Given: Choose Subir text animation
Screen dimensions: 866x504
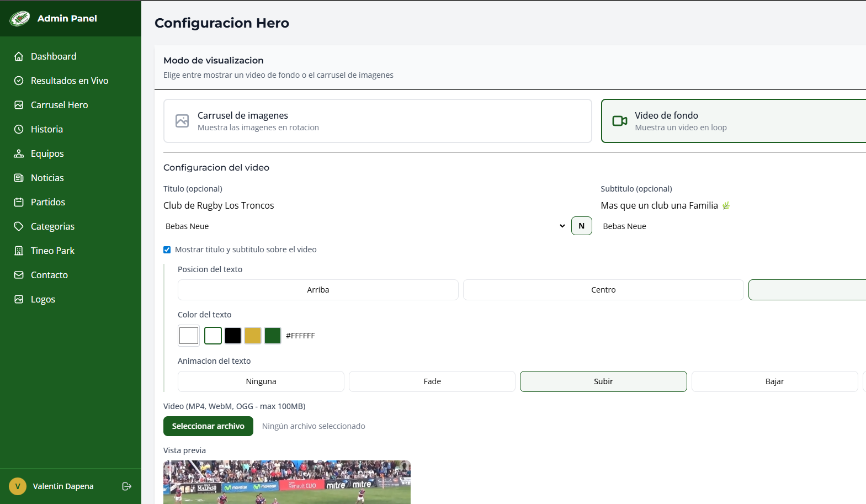Looking at the screenshot, I should click(603, 381).
